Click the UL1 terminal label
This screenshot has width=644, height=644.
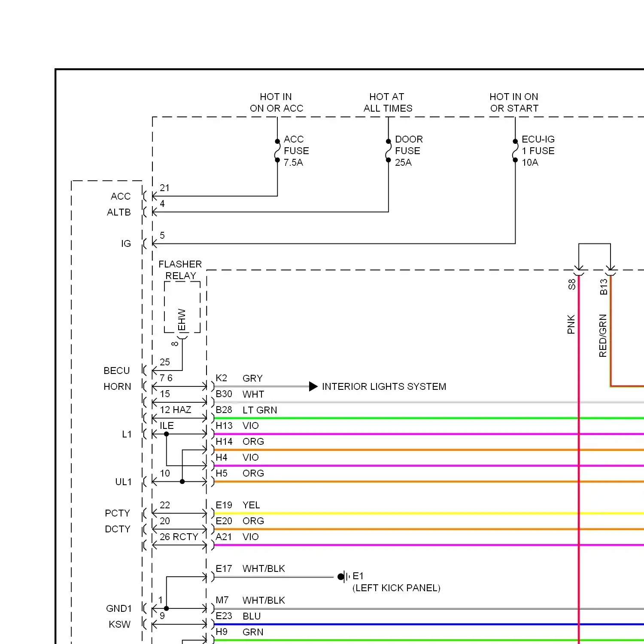123,482
